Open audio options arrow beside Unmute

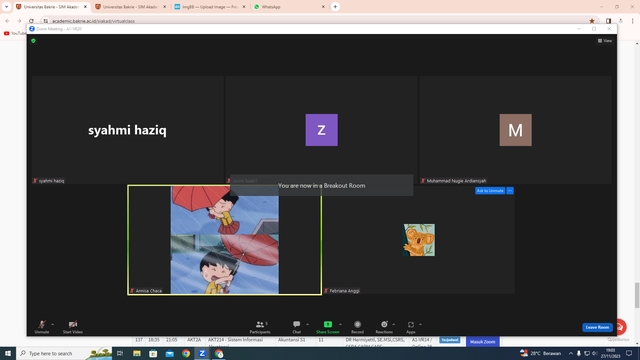(x=53, y=324)
